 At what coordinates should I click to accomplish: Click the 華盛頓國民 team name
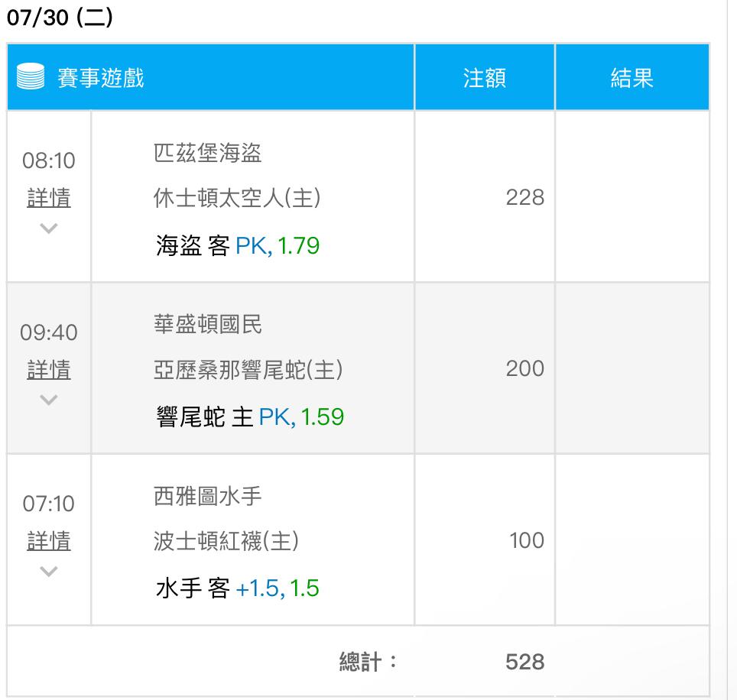208,325
